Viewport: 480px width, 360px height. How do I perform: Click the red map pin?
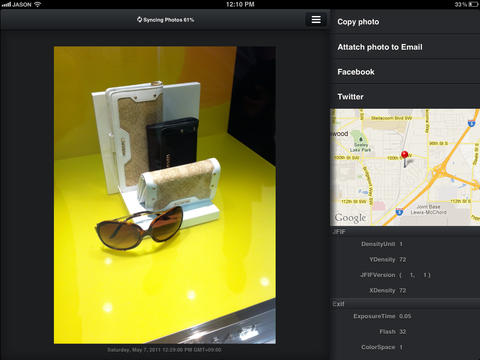tap(405, 158)
